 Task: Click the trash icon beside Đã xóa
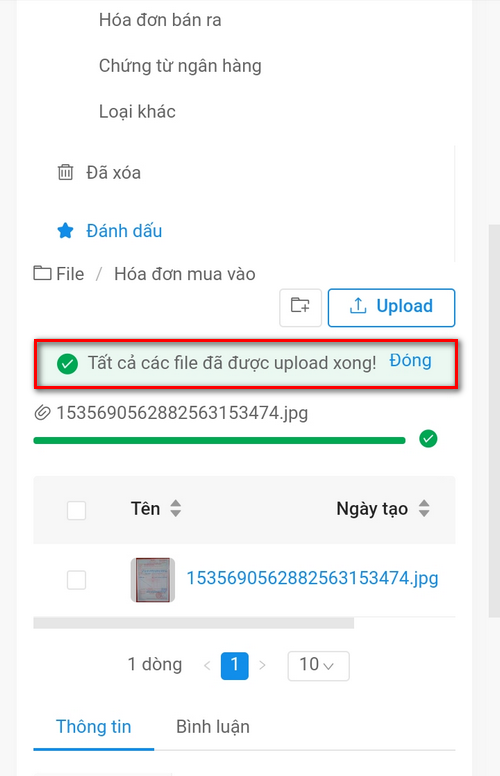[x=65, y=172]
